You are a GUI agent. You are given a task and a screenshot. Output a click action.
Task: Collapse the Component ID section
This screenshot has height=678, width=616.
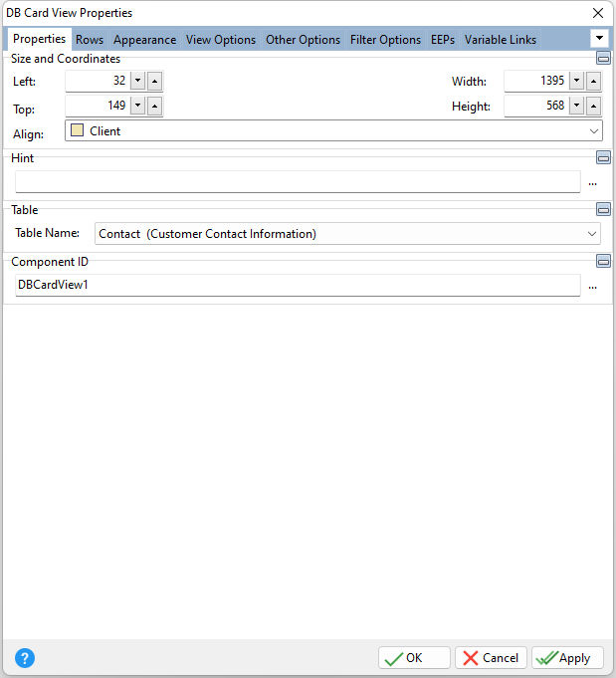point(603,261)
